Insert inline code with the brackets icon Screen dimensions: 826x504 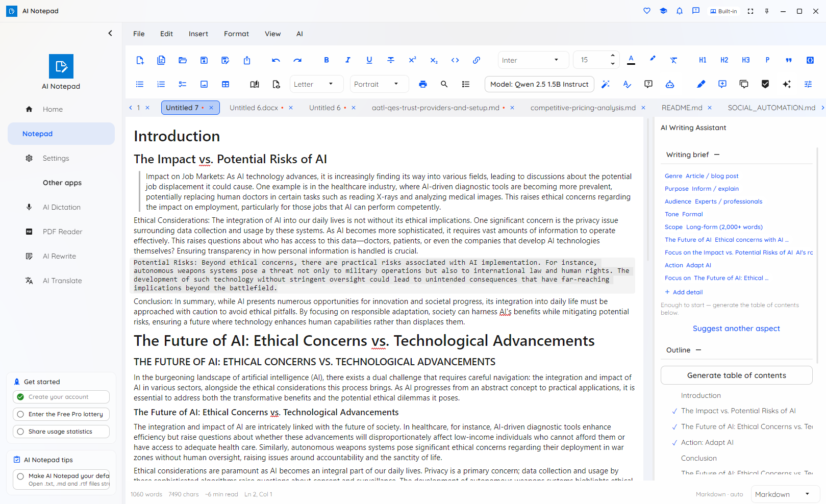coord(455,60)
